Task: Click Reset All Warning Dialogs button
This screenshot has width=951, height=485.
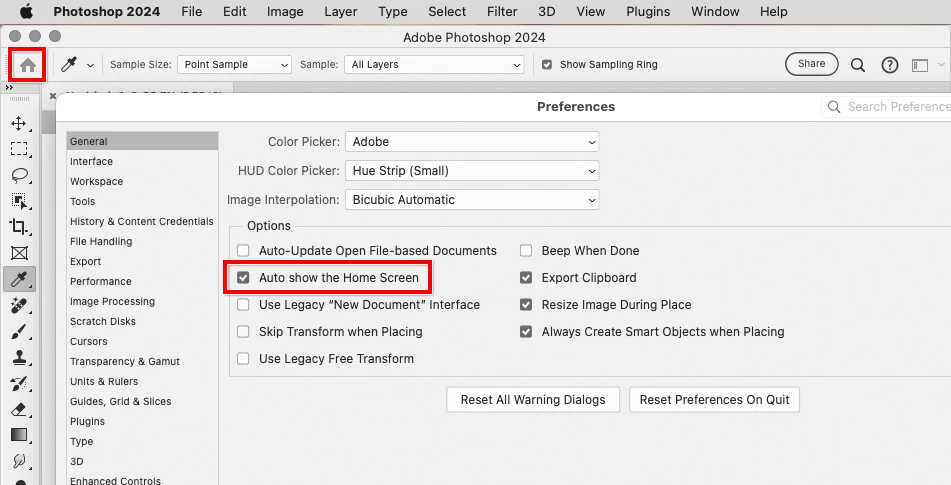Action: [533, 400]
